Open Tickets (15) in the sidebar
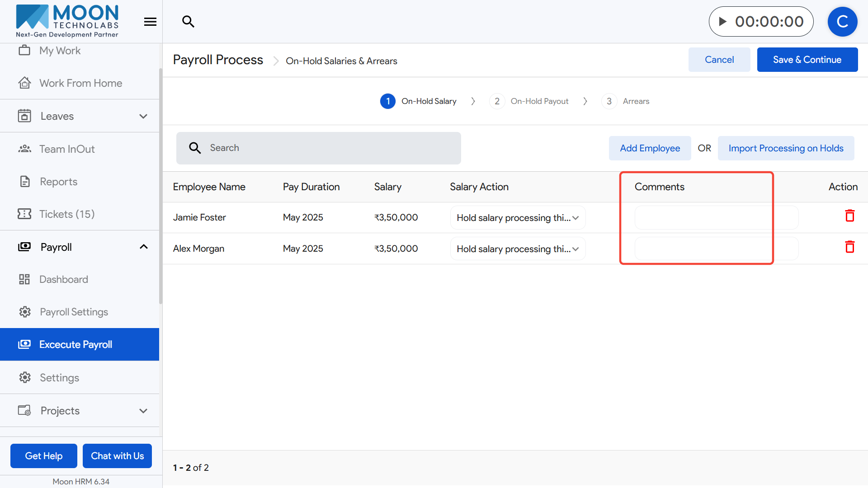Image resolution: width=868 pixels, height=488 pixels. coord(67,214)
